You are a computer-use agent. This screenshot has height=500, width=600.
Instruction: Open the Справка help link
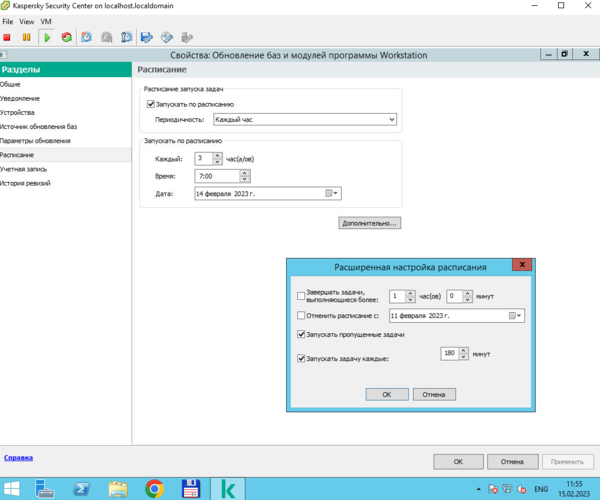18,458
